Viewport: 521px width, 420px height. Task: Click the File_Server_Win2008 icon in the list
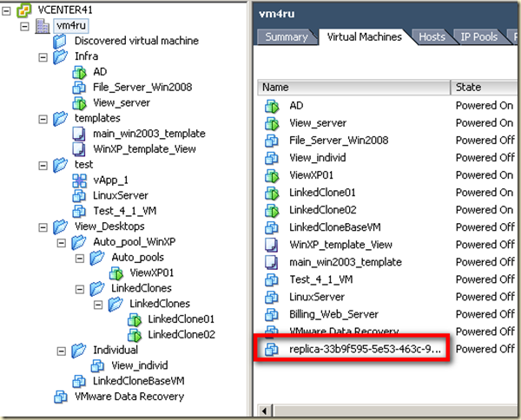pyautogui.click(x=272, y=141)
